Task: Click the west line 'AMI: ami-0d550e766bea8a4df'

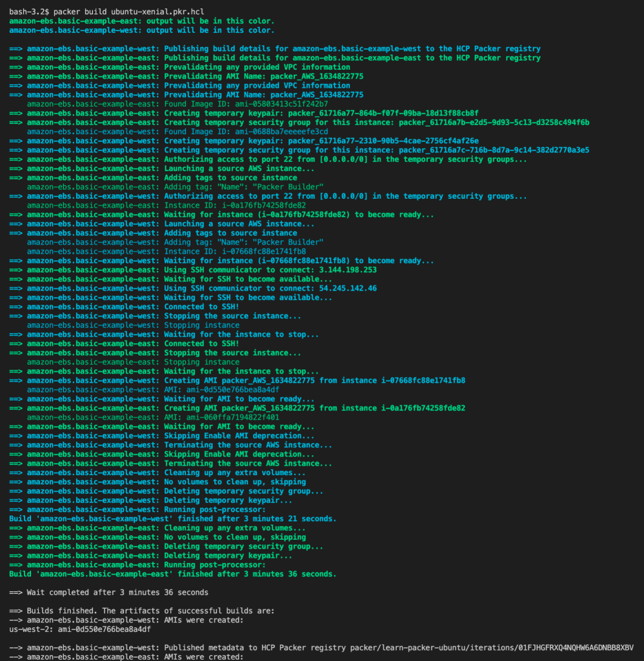Action: [222, 390]
